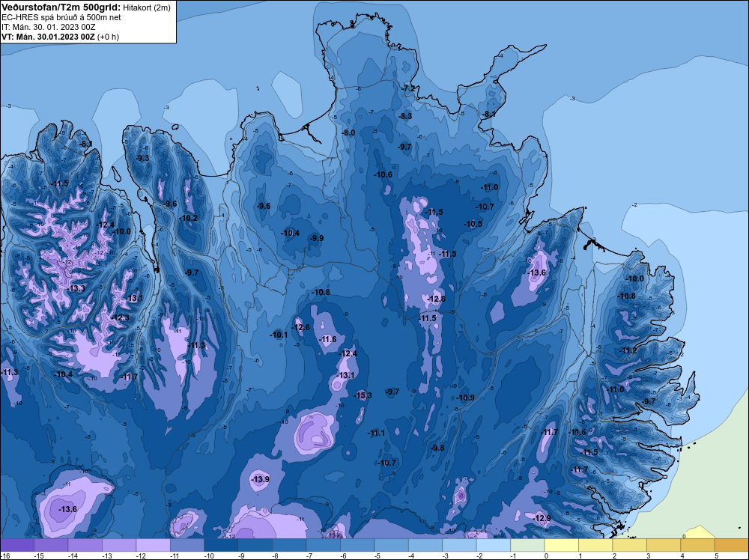Click the orange legend swatch right of 5
Viewport: 749px width, 560px height.
click(732, 545)
